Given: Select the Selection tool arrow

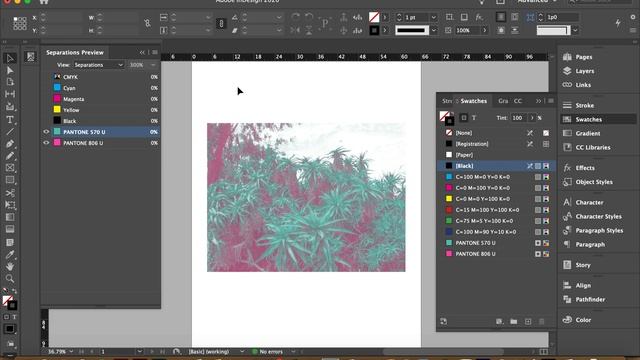Looking at the screenshot, I should pos(10,58).
